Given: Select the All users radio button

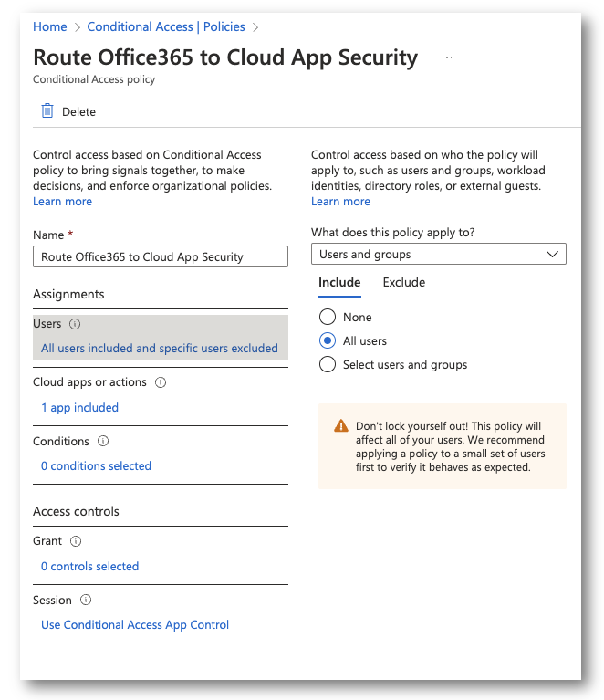Looking at the screenshot, I should click(x=328, y=340).
